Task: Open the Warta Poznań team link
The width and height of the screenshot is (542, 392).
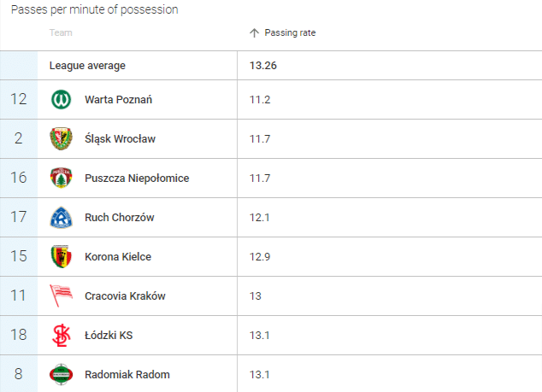Action: (118, 100)
